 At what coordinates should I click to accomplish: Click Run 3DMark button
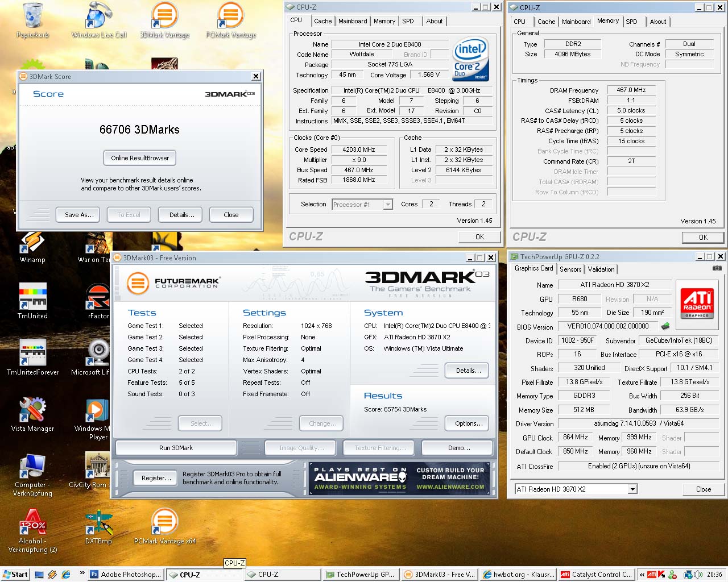point(176,448)
